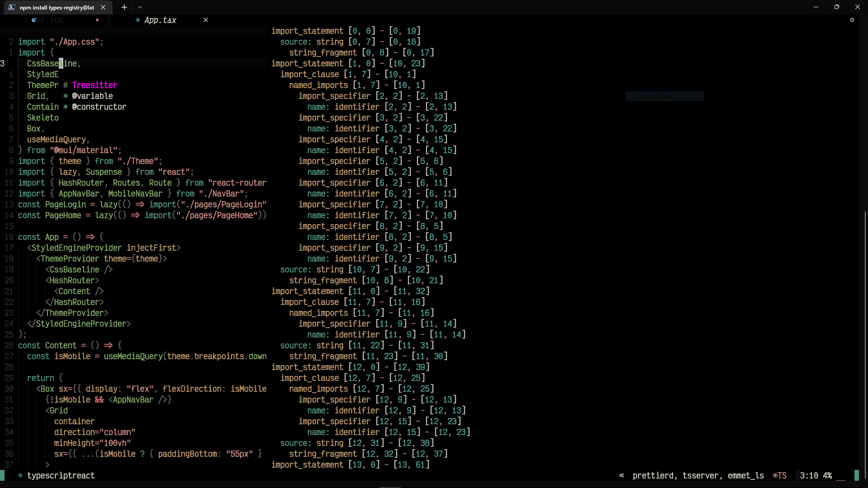
Task: Click the prettierd, tsserver, emmet_ls label
Action: (698, 475)
